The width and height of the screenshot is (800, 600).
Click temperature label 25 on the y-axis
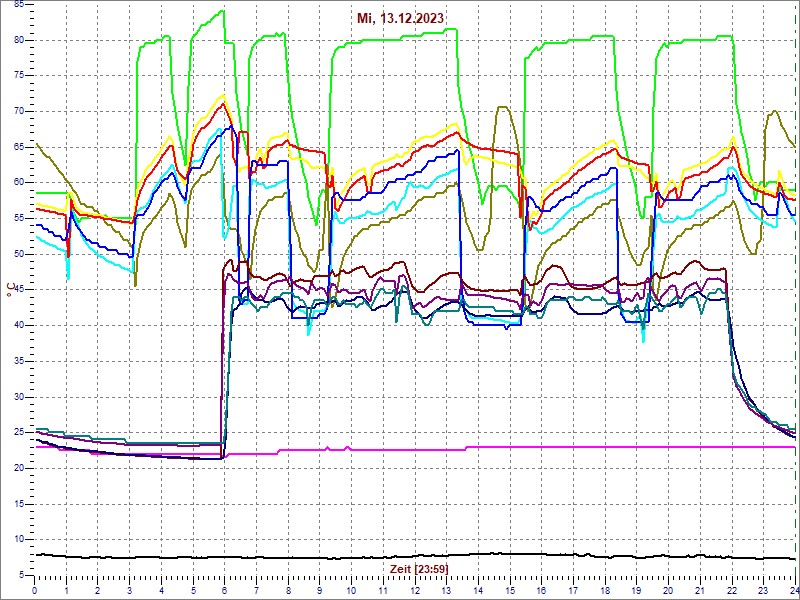pyautogui.click(x=18, y=433)
